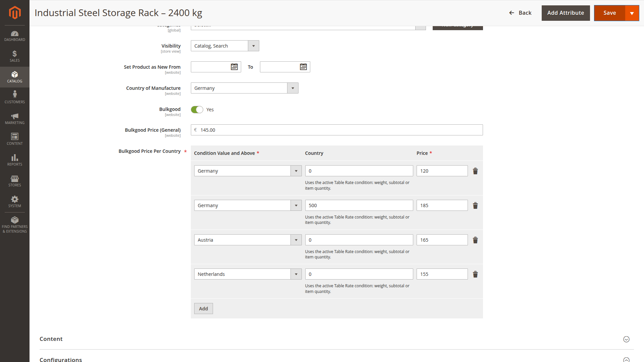This screenshot has width=644, height=362.
Task: Delete the Germany 120 price row
Action: tap(475, 171)
